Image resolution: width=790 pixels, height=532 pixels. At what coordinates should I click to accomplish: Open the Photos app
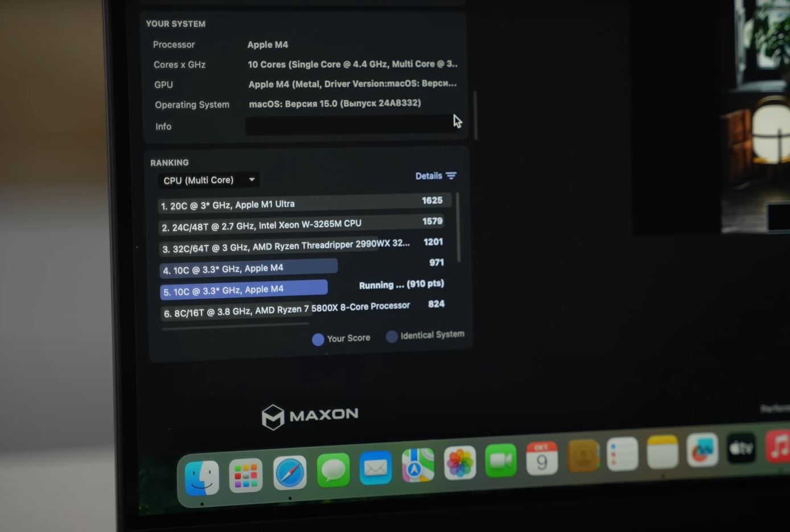pyautogui.click(x=460, y=462)
